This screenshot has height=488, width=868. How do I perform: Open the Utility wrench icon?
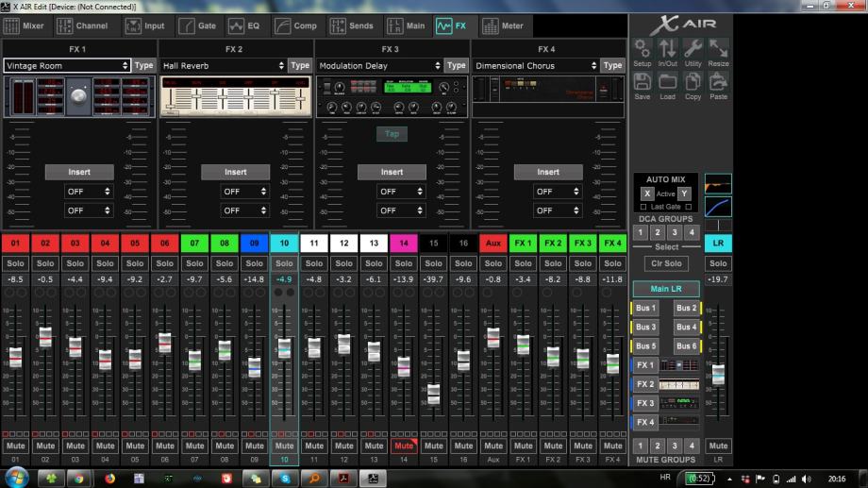click(693, 51)
